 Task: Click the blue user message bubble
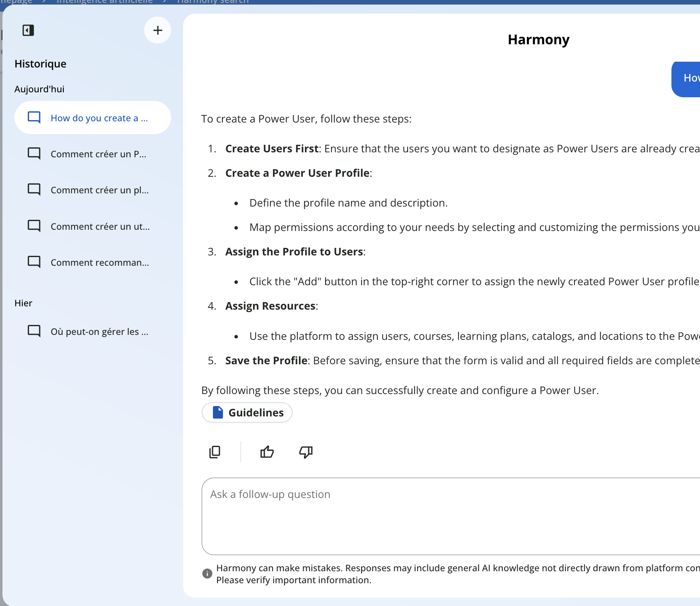click(686, 79)
